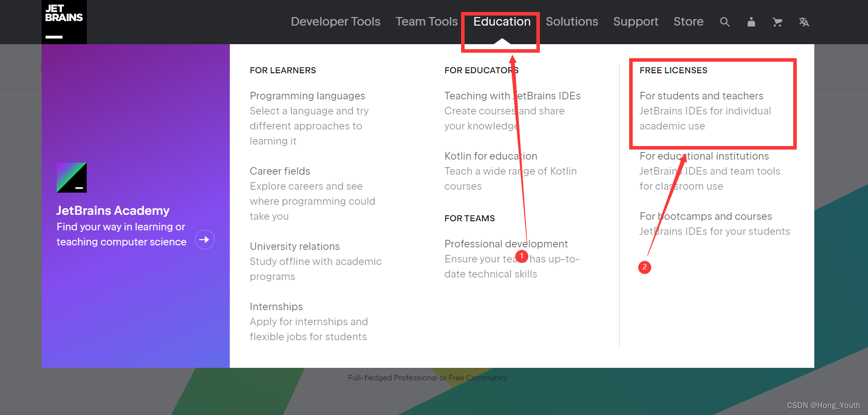Click 'Find your way in learning or' text

pos(121,227)
